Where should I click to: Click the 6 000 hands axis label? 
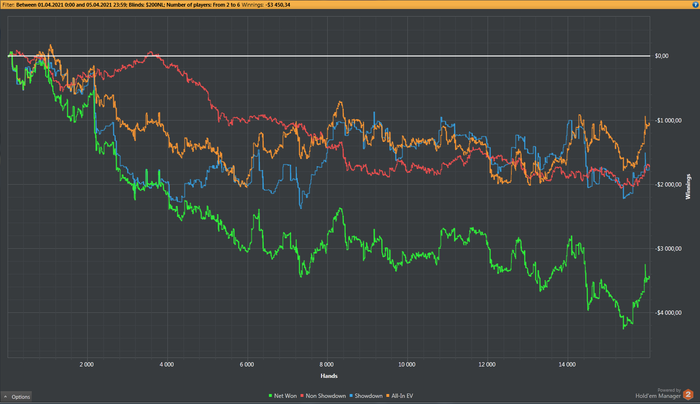click(247, 365)
